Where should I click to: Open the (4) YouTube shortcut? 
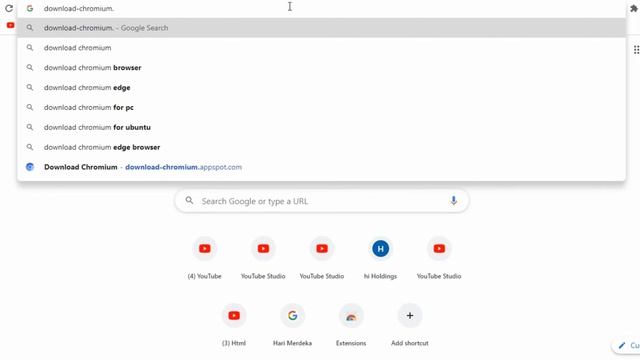pos(204,258)
